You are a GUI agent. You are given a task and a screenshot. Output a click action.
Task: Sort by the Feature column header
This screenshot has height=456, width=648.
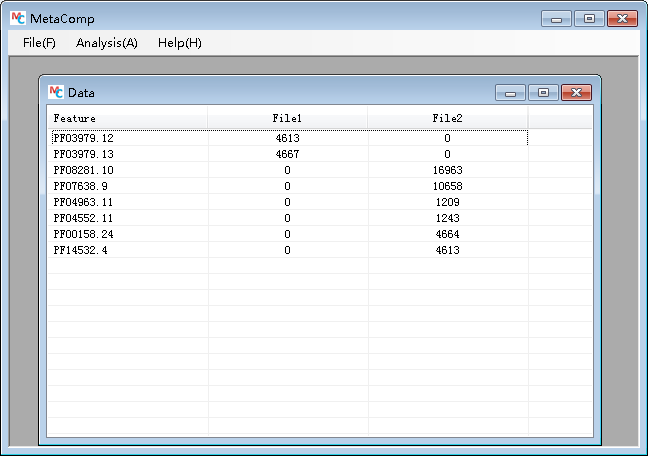128,119
